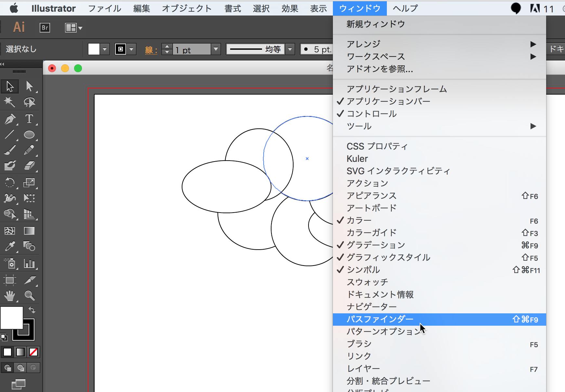Image resolution: width=565 pixels, height=392 pixels.
Task: Select the Scale tool
Action: (29, 183)
